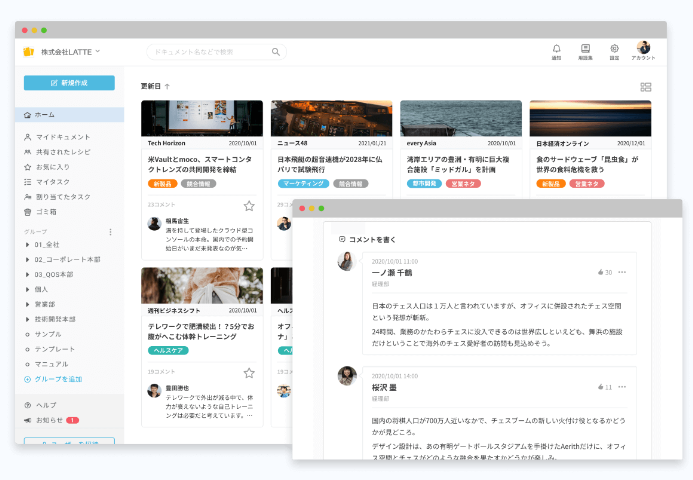Open the 日本経済オンライン sunset thumbnail

pos(590,118)
